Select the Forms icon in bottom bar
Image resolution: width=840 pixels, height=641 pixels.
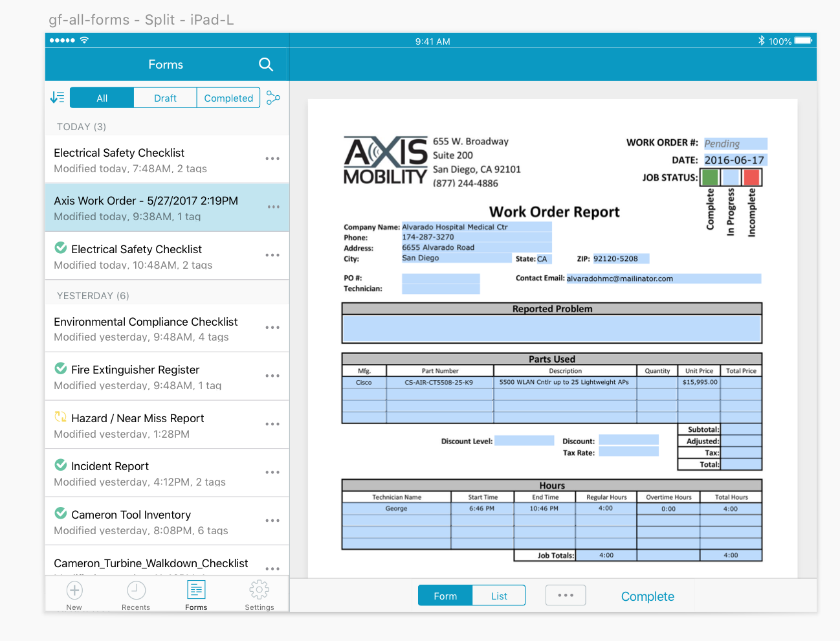[196, 590]
